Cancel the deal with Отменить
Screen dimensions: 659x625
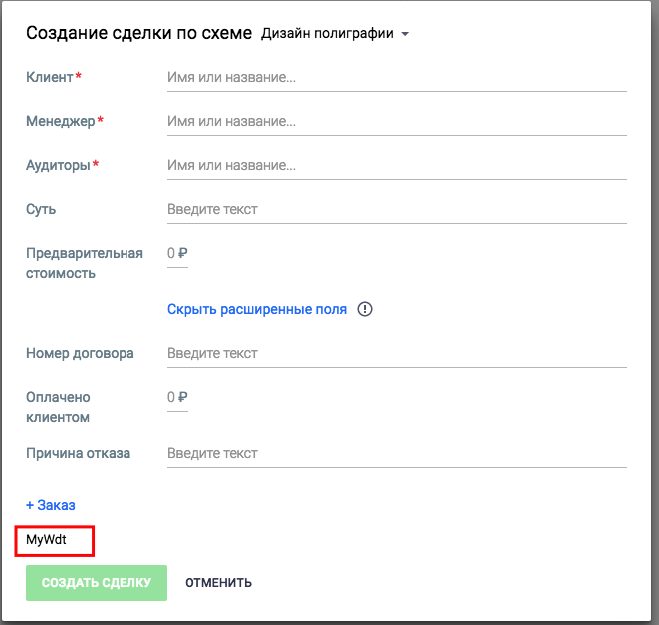pyautogui.click(x=218, y=582)
